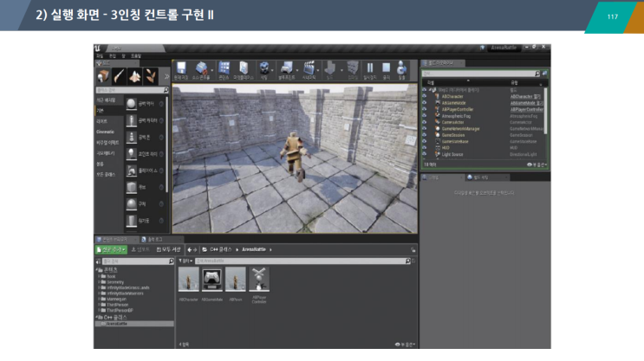This screenshot has width=644, height=361.
Task: Click the Build toolbar icon
Action: click(x=330, y=68)
